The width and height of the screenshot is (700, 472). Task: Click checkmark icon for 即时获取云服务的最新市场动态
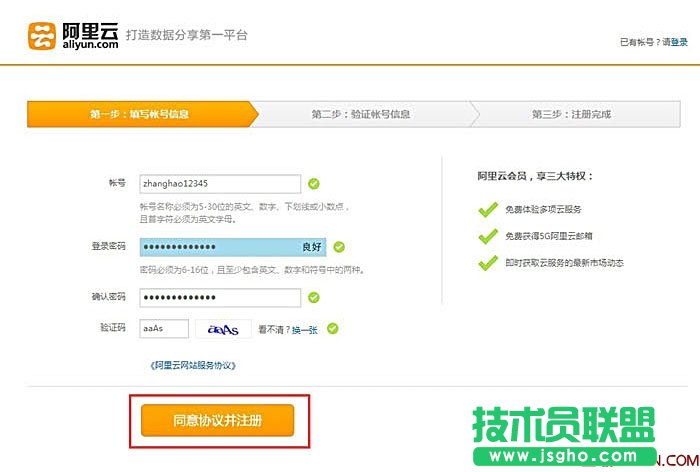(x=487, y=263)
